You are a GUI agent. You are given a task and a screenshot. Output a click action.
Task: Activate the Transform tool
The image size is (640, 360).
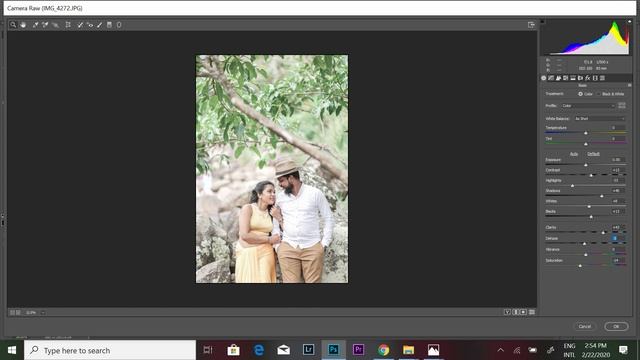pyautogui.click(x=68, y=25)
